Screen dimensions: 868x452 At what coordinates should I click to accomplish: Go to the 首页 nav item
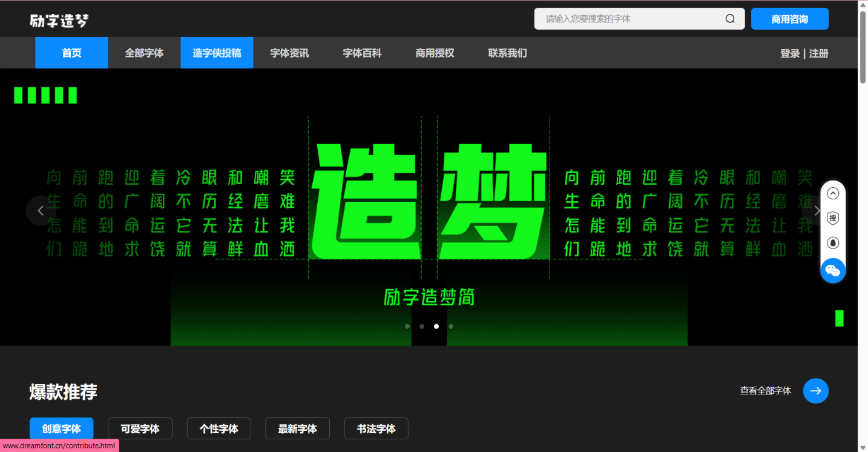(x=71, y=53)
